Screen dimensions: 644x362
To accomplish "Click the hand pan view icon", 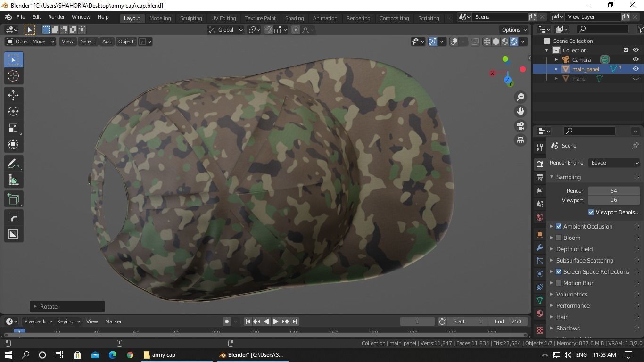I will click(x=520, y=111).
